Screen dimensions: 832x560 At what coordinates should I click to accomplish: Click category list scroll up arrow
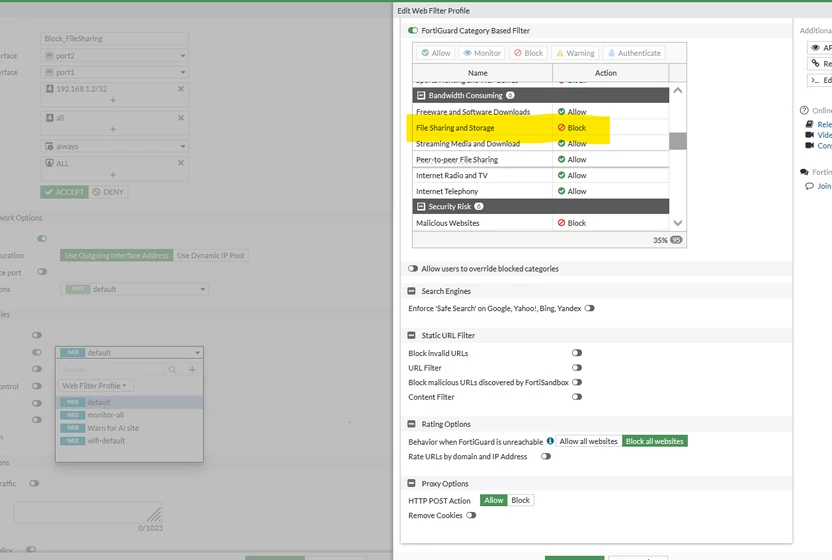coord(678,91)
